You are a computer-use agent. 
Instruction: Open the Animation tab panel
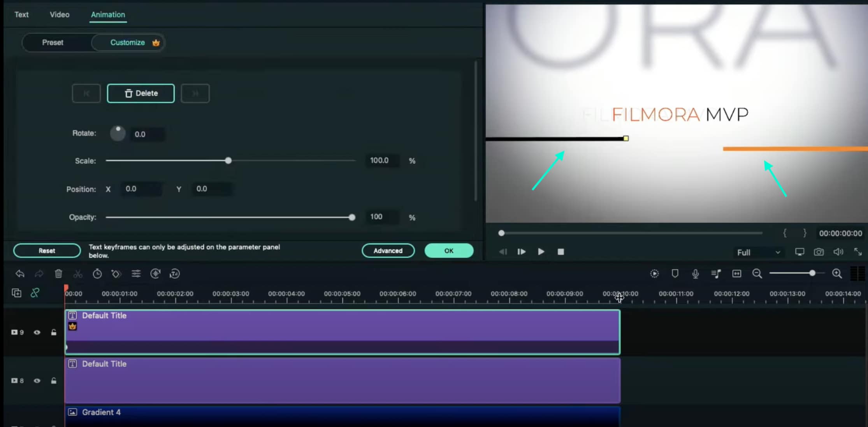click(x=108, y=14)
